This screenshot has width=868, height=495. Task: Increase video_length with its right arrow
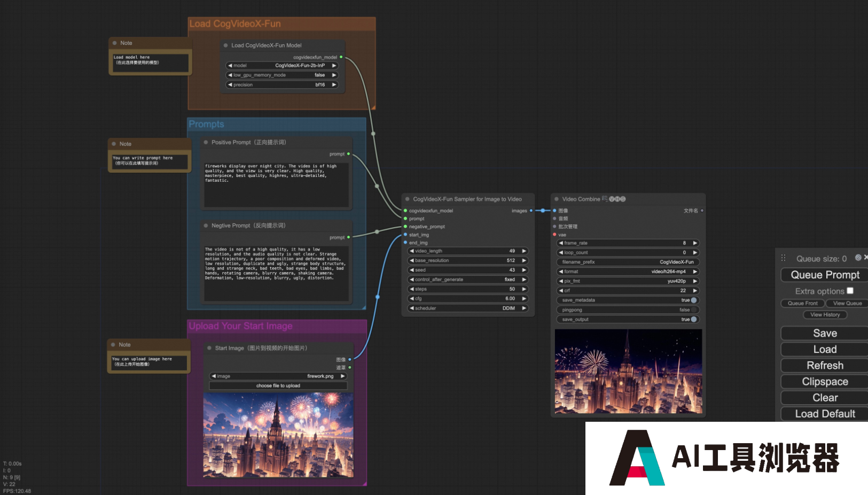pyautogui.click(x=524, y=251)
